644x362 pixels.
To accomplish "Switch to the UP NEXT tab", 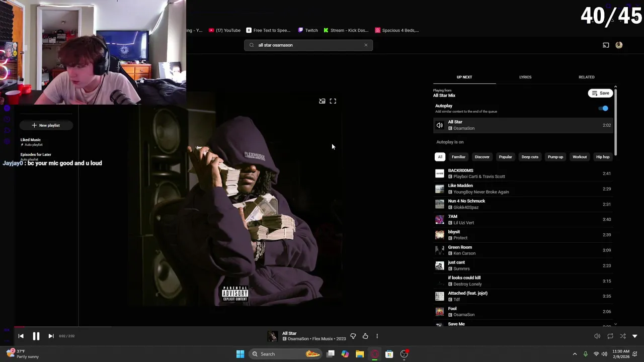I will coord(464,77).
